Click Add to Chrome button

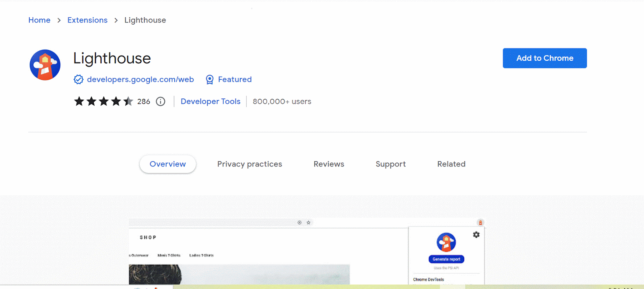coord(545,58)
